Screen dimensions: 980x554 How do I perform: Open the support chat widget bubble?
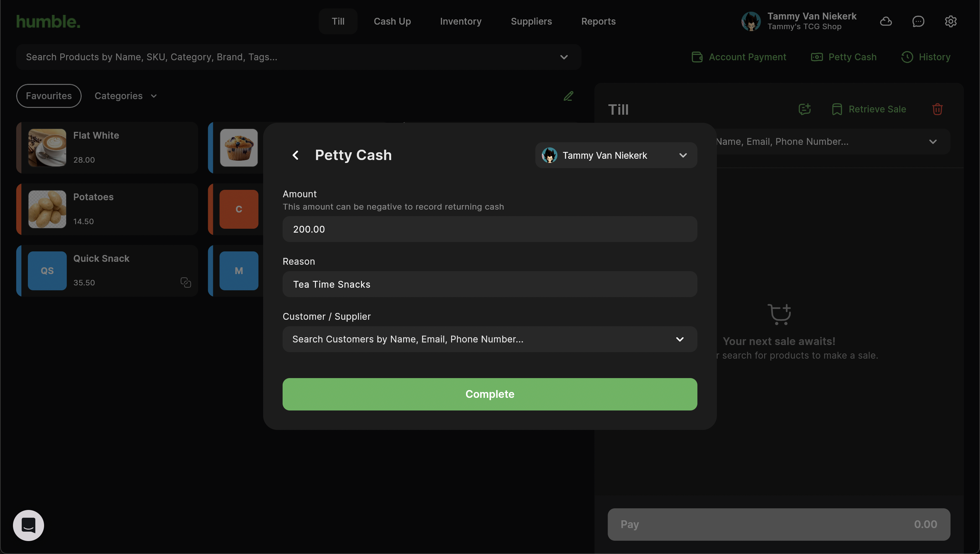[29, 525]
